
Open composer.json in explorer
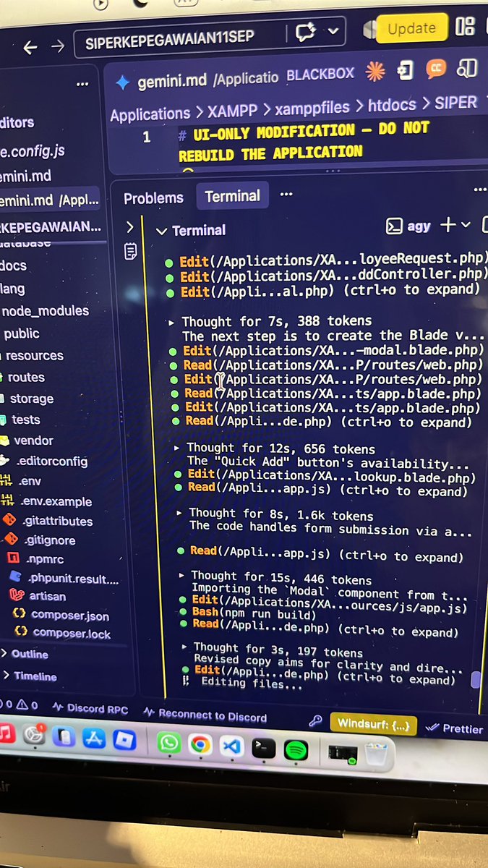71,616
